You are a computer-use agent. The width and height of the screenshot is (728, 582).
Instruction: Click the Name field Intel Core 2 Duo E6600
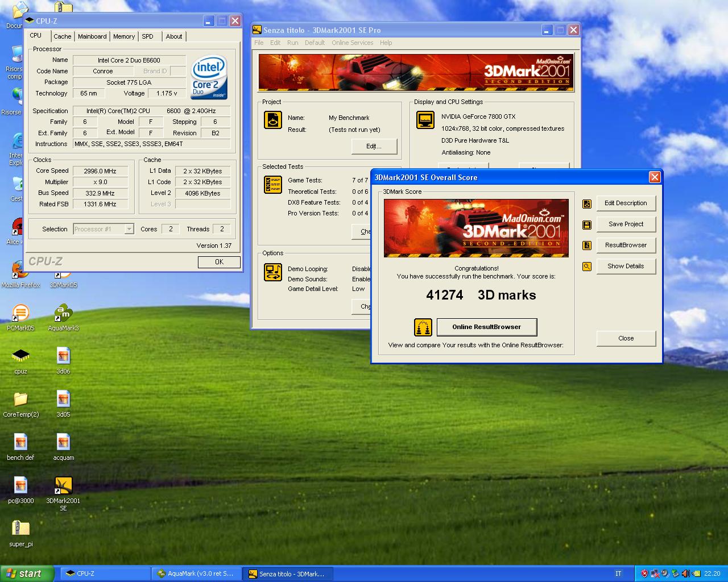(x=129, y=60)
